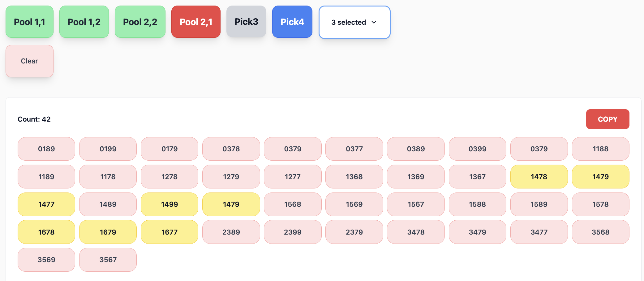Select the 1188 number chip
644x281 pixels.
[x=600, y=149]
